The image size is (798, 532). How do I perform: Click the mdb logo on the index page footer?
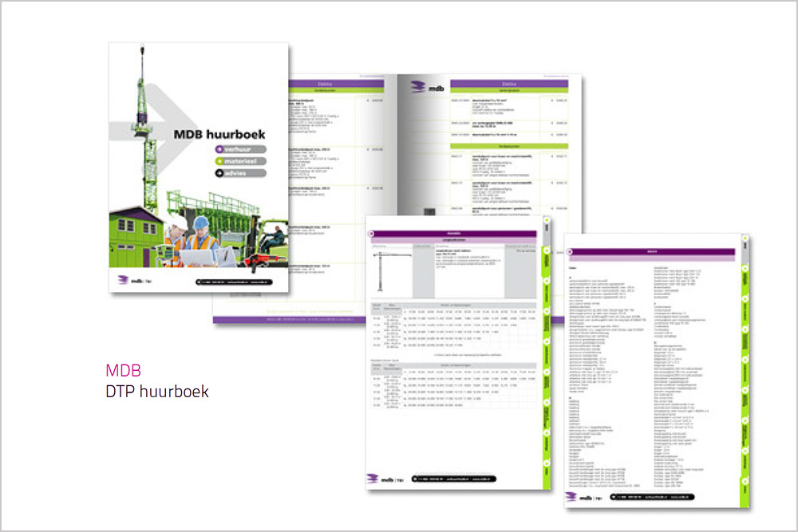pyautogui.click(x=584, y=497)
